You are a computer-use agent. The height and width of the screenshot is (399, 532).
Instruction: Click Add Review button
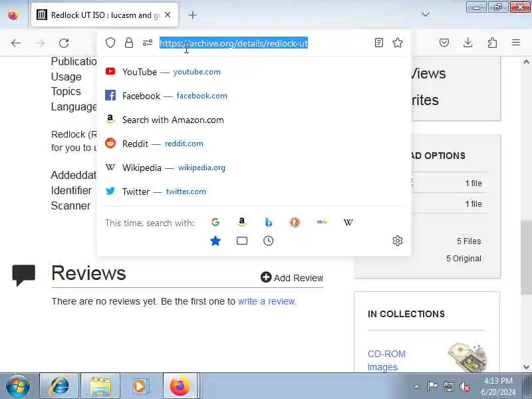(292, 277)
